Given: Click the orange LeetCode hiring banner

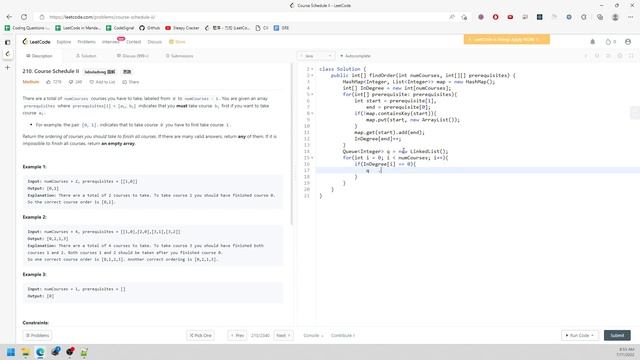Looking at the screenshot, I should [x=507, y=39].
